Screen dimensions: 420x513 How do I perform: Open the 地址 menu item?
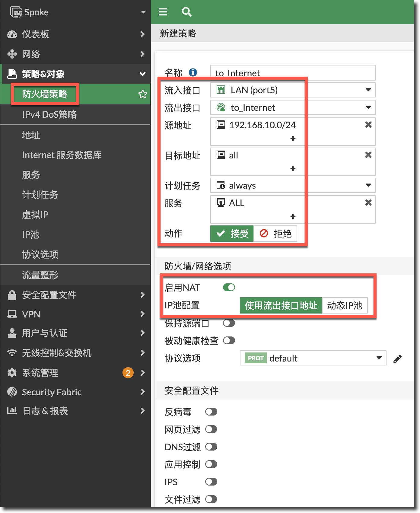tap(31, 135)
